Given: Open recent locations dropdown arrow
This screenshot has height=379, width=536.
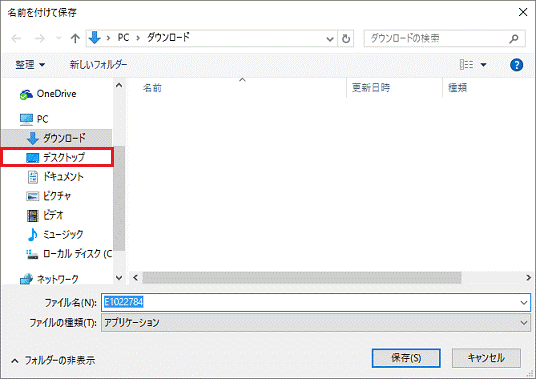Looking at the screenshot, I should [58, 38].
